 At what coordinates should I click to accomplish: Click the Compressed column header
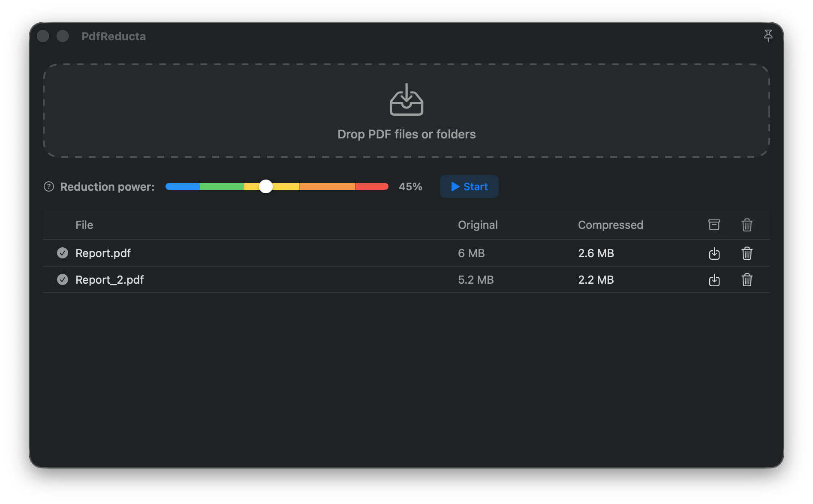click(x=611, y=225)
